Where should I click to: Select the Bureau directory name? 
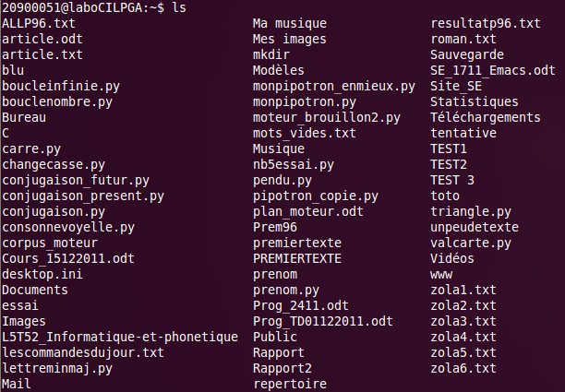(24, 117)
